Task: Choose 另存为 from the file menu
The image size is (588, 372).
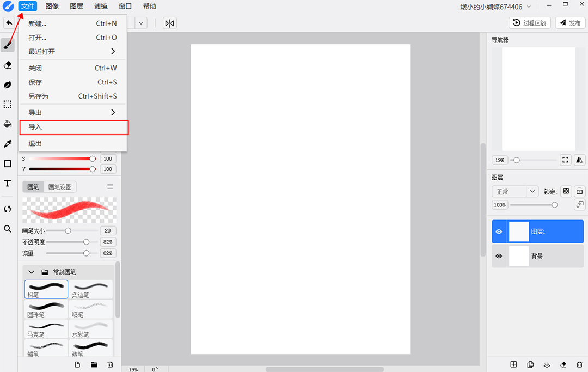Action: click(x=73, y=96)
